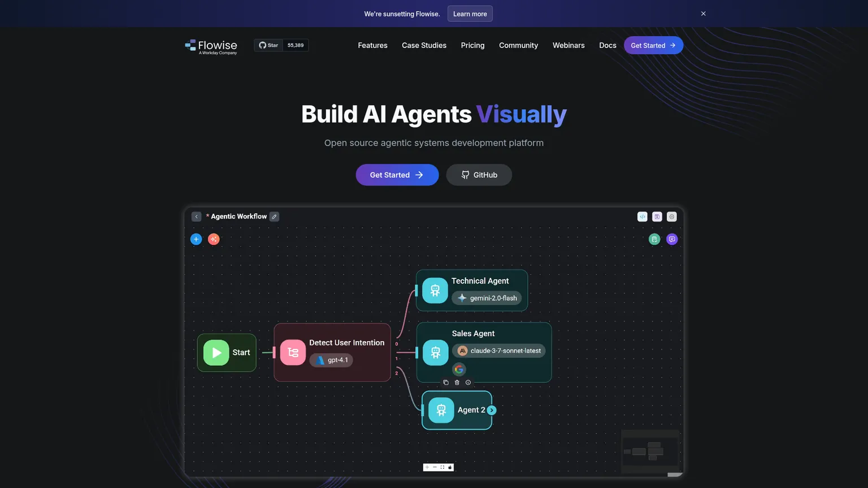This screenshot has width=868, height=488.
Task: Click the Agentic Workflow title
Action: pos(238,216)
